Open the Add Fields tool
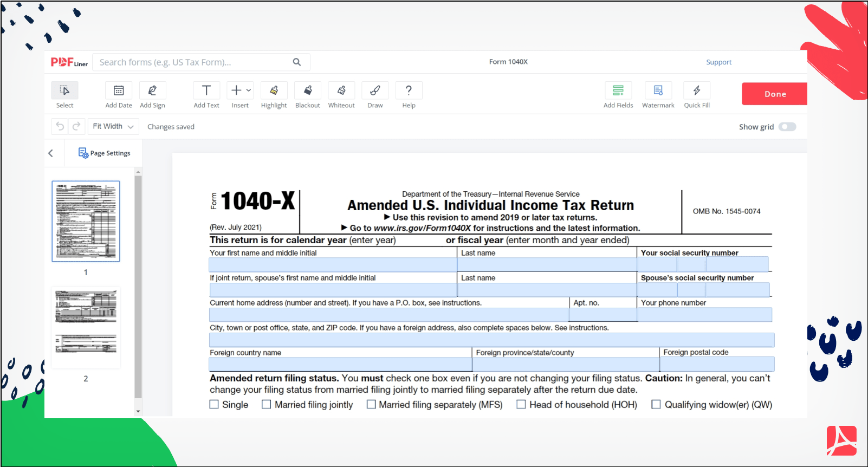The width and height of the screenshot is (868, 467). pos(618,90)
